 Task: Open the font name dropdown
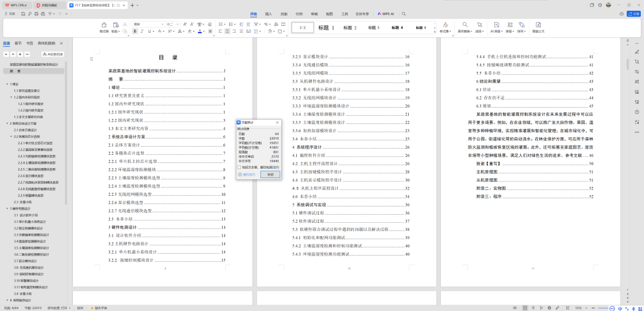click(161, 24)
